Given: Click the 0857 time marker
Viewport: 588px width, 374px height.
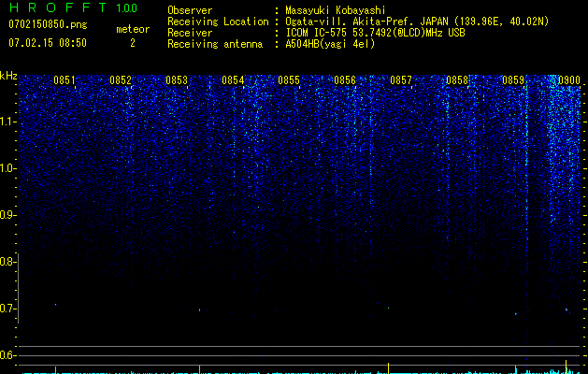Looking at the screenshot, I should click(x=401, y=80).
